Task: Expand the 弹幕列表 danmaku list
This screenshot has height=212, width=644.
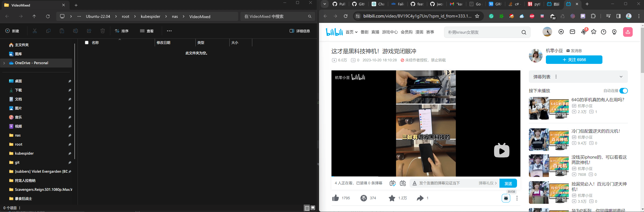Action: point(621,77)
